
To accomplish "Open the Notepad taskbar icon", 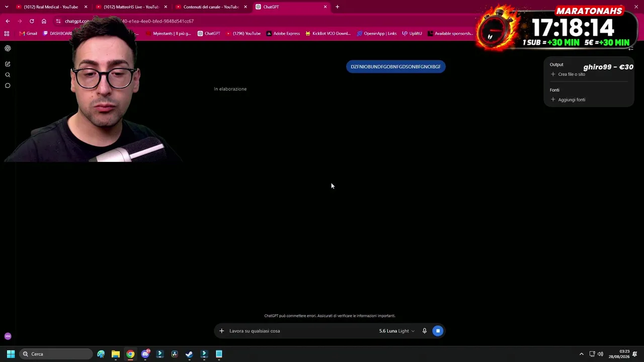I will coord(219,354).
